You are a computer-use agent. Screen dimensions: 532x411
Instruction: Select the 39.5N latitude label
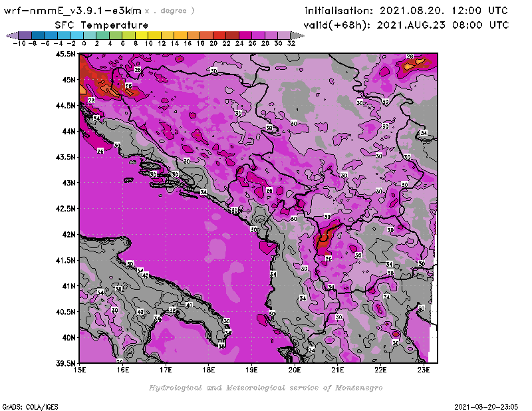coord(65,364)
